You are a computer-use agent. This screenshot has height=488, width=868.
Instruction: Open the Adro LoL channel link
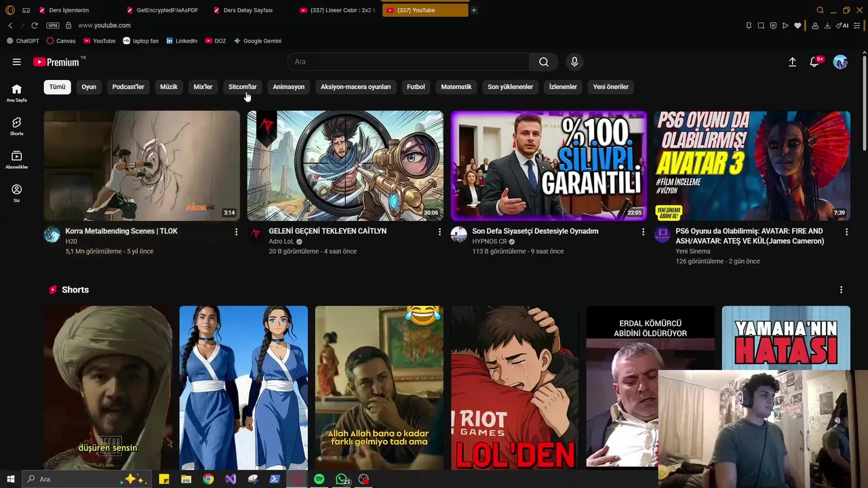[281, 241]
